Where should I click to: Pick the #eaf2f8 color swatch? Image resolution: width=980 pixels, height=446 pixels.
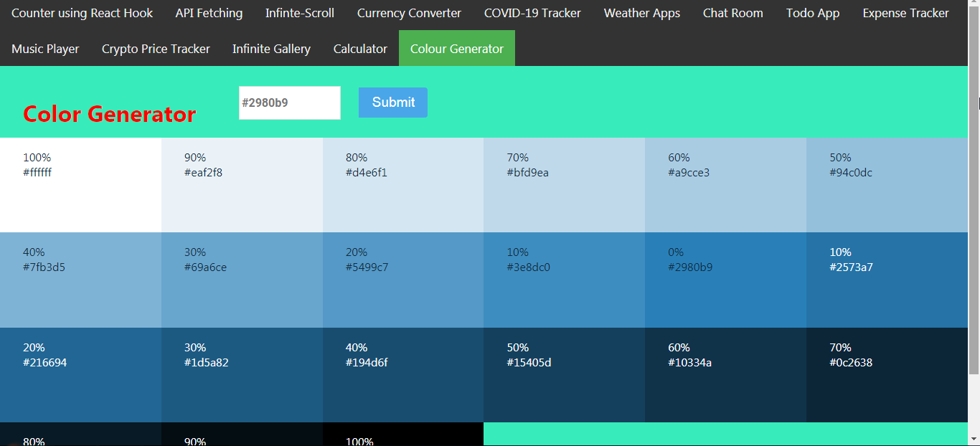(x=242, y=185)
